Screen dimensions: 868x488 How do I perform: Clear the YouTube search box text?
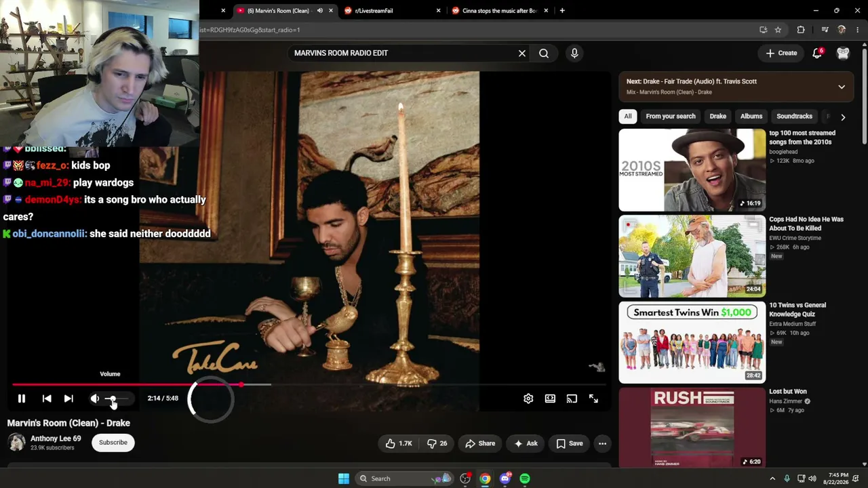pyautogui.click(x=522, y=53)
